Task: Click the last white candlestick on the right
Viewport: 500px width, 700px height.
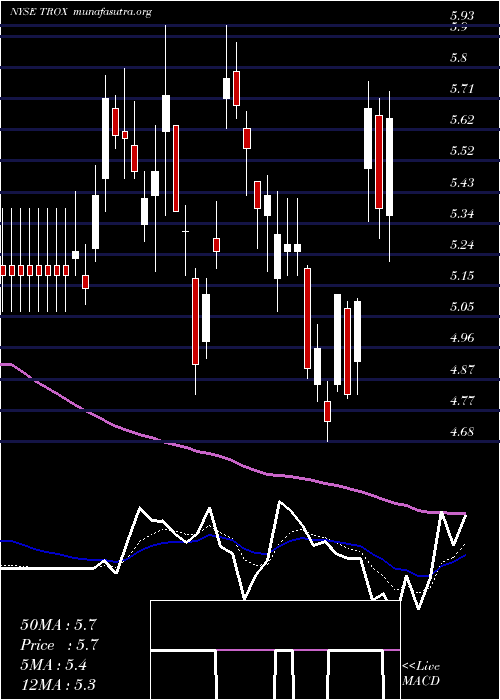Action: 389,167
